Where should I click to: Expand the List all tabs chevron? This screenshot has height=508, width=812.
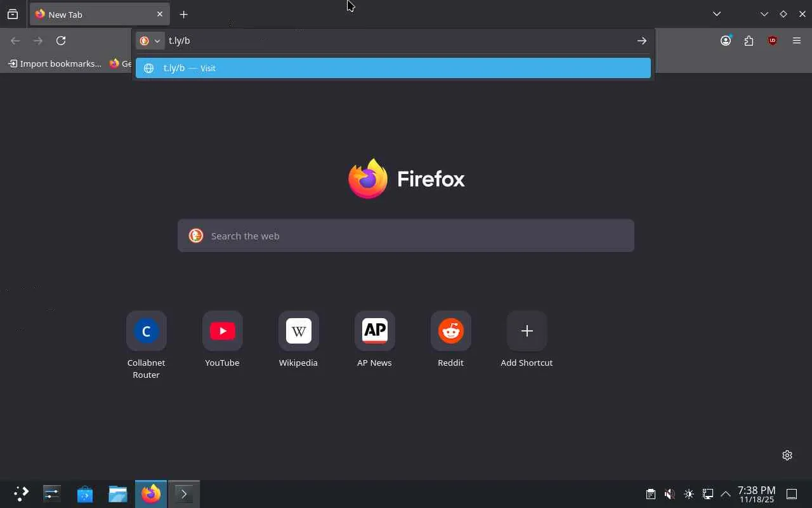(717, 14)
